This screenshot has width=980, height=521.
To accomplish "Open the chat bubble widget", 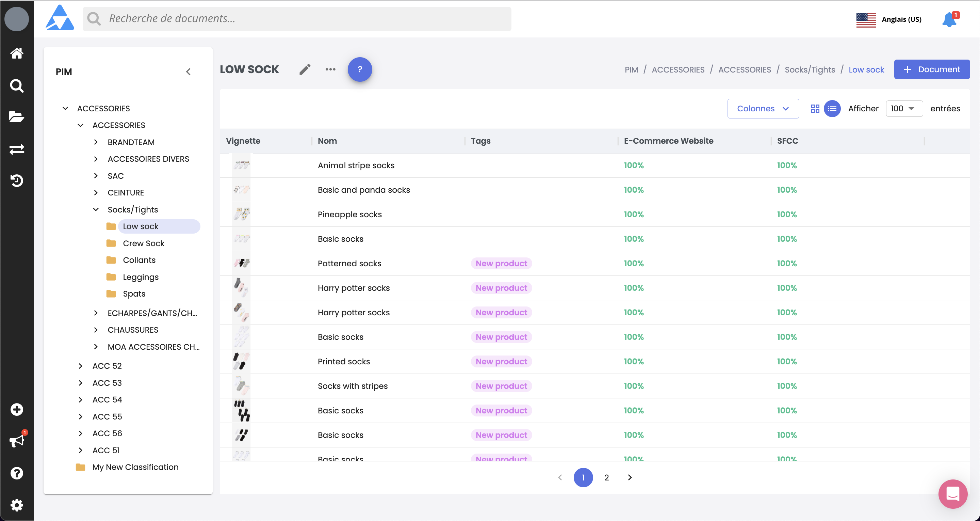I will coord(953,494).
